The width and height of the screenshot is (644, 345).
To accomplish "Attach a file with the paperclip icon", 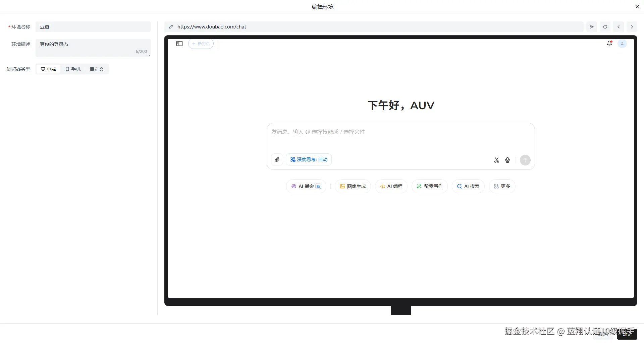I will tap(277, 159).
